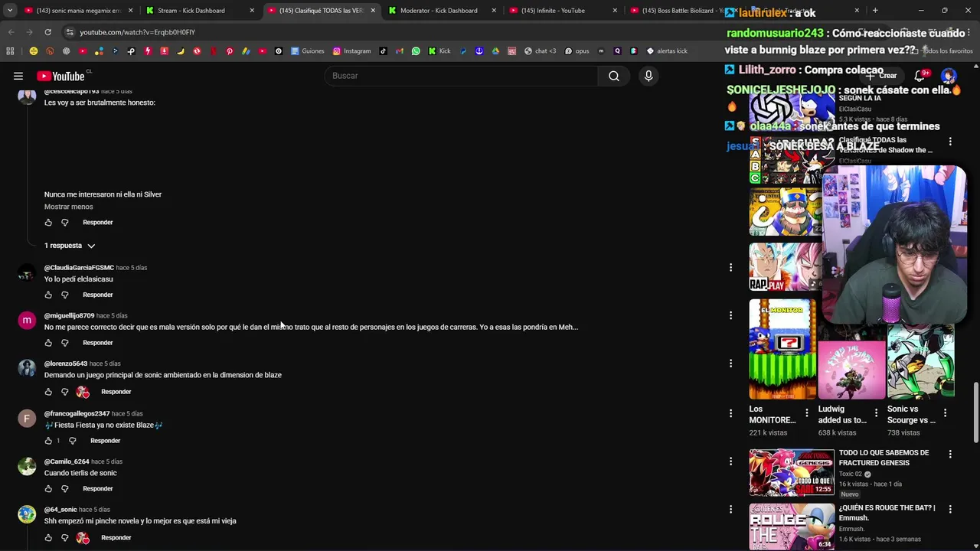The width and height of the screenshot is (980, 551).
Task: Open 'QUIÉN ES ROUGE THE BAT' thumbnail
Action: 792,527
